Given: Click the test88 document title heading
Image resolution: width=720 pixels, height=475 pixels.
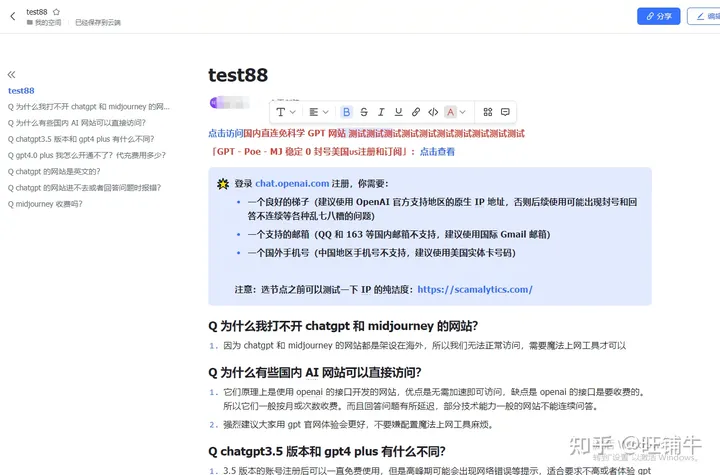Looking at the screenshot, I should [238, 75].
